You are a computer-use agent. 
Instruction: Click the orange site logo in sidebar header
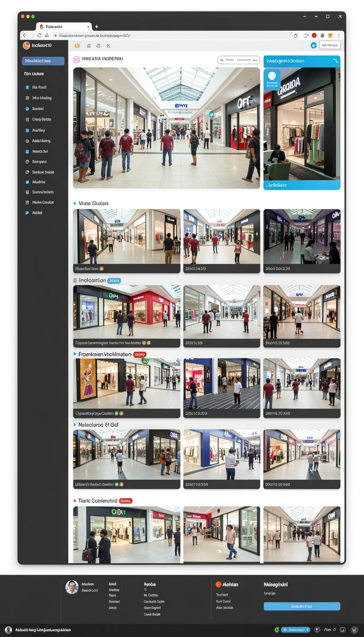click(27, 45)
